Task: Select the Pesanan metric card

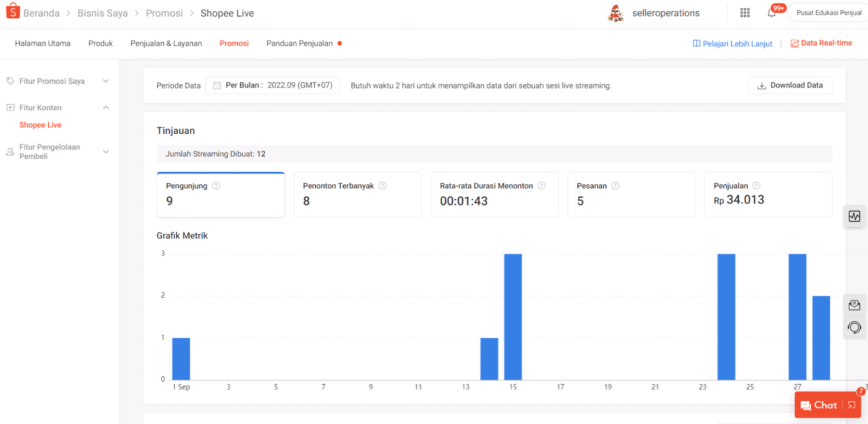Action: pos(631,194)
